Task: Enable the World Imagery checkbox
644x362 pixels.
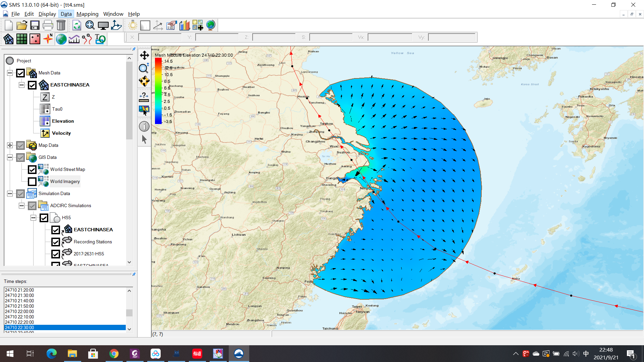Action: click(32, 182)
